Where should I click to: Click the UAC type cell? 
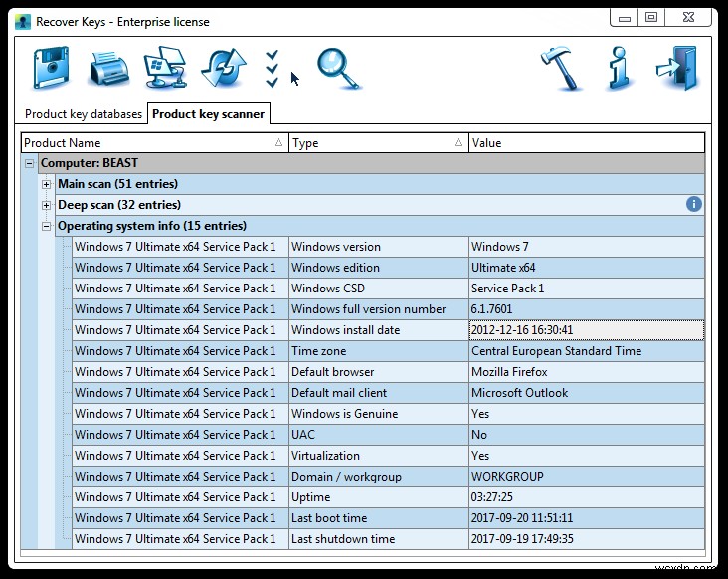tap(378, 435)
